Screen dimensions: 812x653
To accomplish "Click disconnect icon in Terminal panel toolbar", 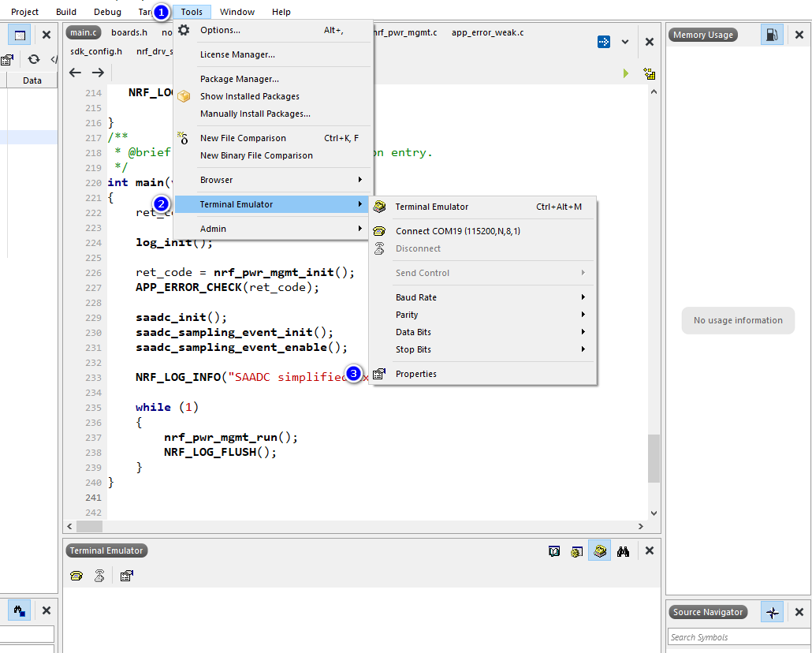I will [99, 576].
